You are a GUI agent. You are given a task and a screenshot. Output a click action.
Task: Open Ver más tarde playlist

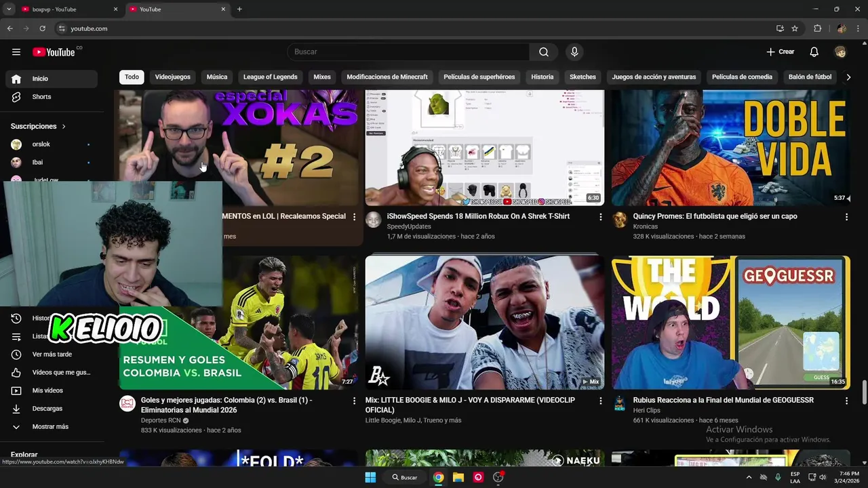[x=52, y=354]
